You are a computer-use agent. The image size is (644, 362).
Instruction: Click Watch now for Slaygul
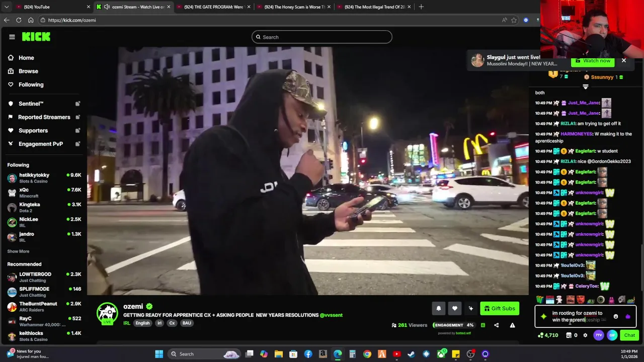coord(593,61)
